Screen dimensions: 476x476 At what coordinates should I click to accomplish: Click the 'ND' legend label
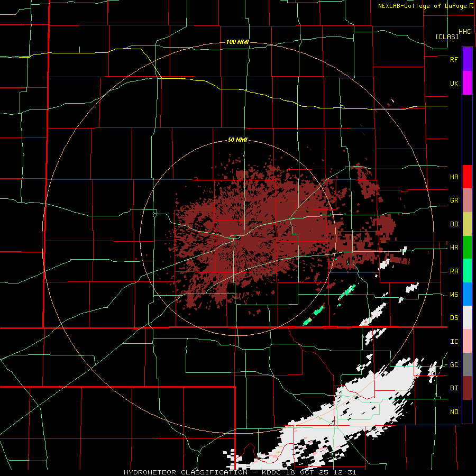point(454,412)
